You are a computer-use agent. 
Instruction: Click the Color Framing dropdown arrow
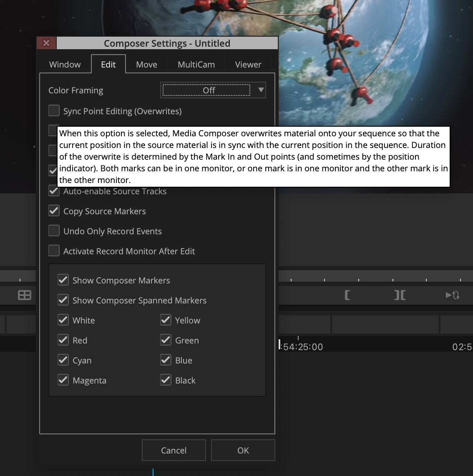coord(261,90)
